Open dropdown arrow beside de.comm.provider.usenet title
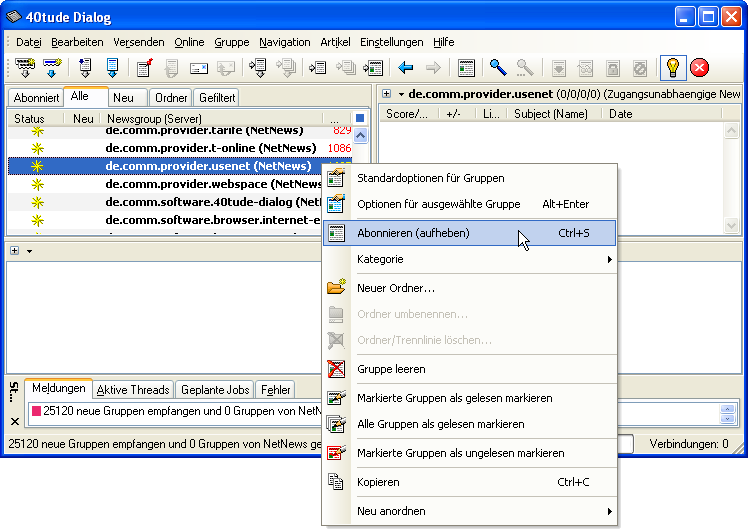The image size is (748, 529). (401, 94)
